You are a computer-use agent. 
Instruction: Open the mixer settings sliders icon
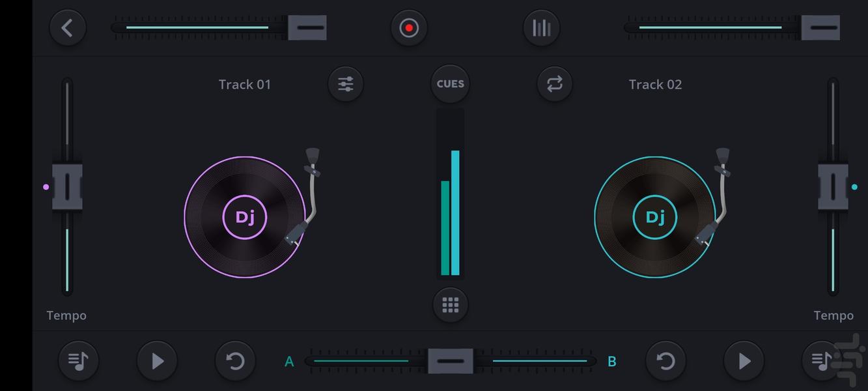[346, 84]
